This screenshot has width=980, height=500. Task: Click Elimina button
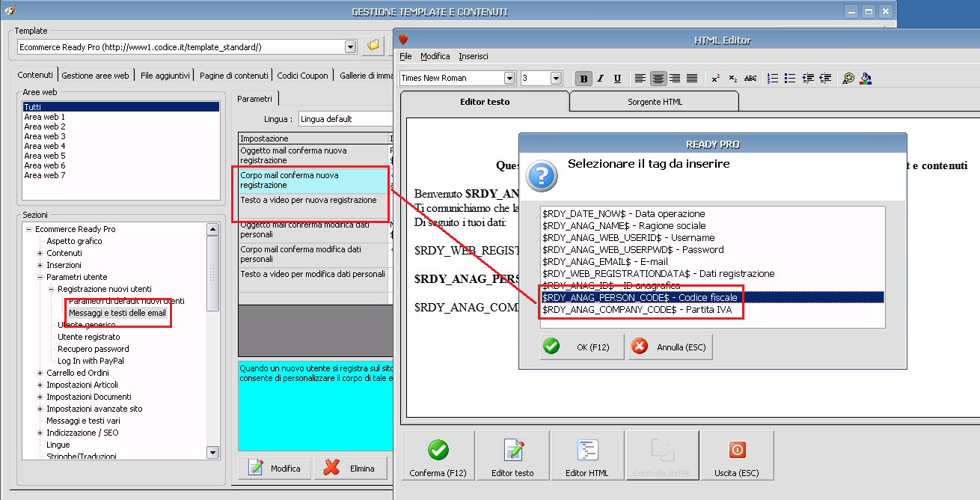coord(351,469)
